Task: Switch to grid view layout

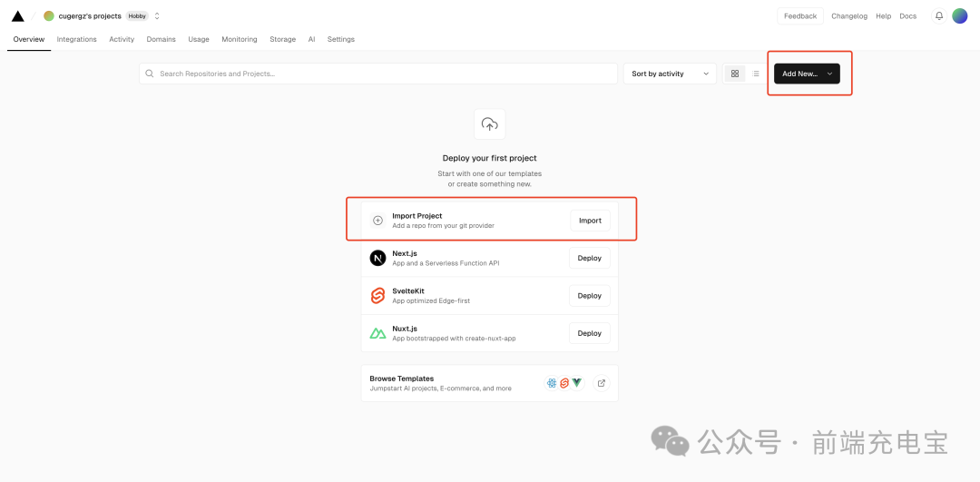Action: (x=735, y=74)
